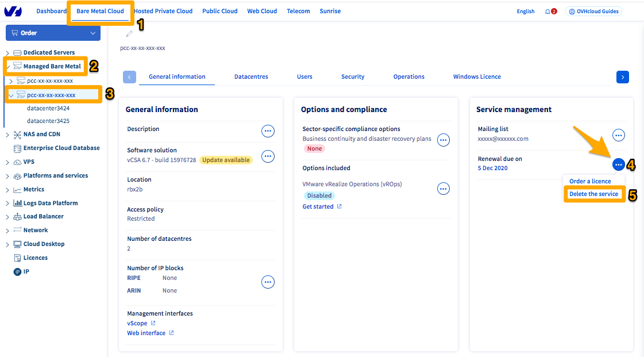Viewport: 644px width, 357px height.
Task: Open the Public Cloud top menu
Action: coord(219,11)
